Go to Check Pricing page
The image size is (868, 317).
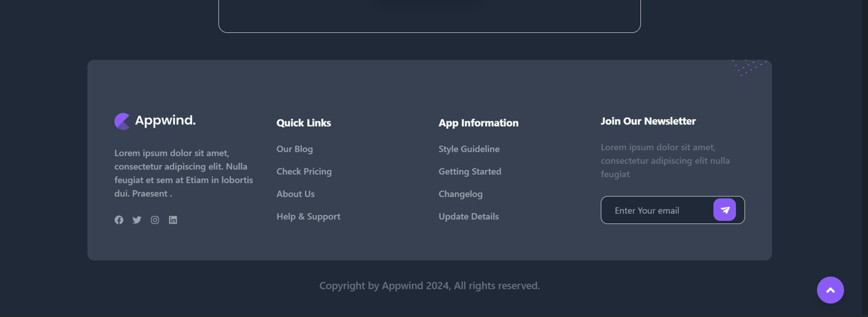tap(304, 171)
